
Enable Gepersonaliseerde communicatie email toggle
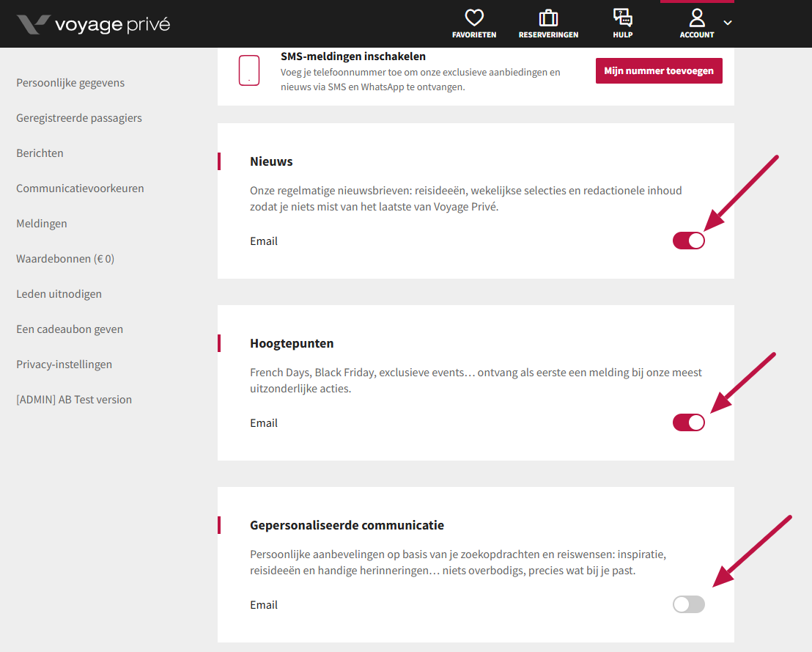(688, 604)
